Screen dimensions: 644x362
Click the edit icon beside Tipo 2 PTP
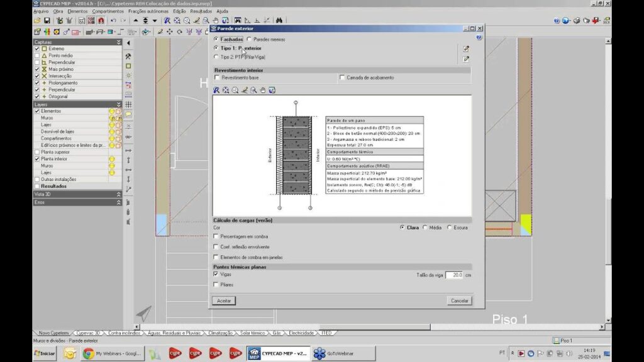pyautogui.click(x=466, y=59)
